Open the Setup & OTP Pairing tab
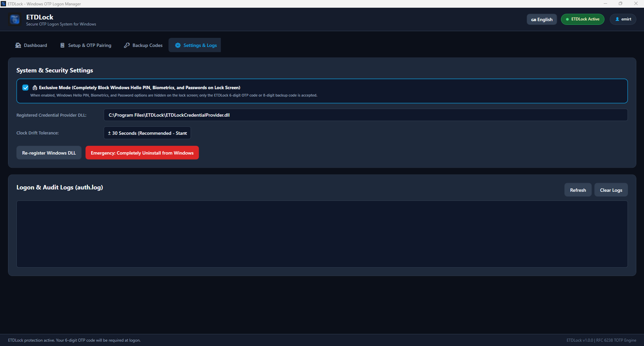Image resolution: width=644 pixels, height=346 pixels. coord(86,45)
